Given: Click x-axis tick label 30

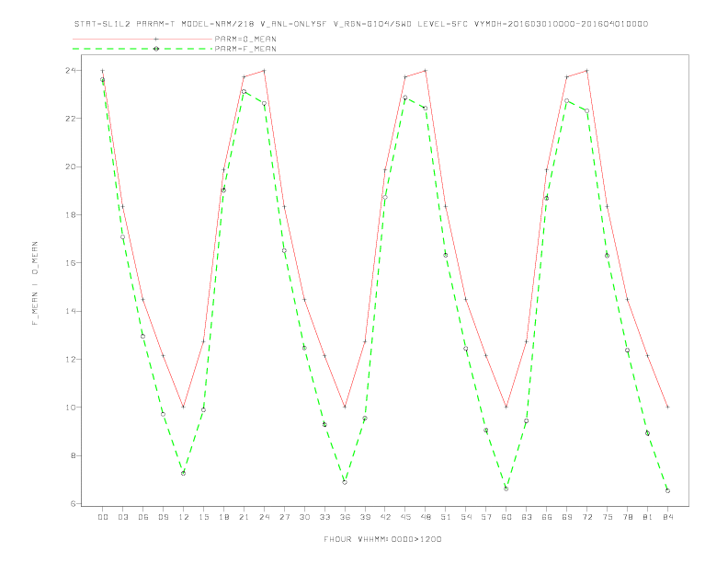Looking at the screenshot, I should (304, 517).
